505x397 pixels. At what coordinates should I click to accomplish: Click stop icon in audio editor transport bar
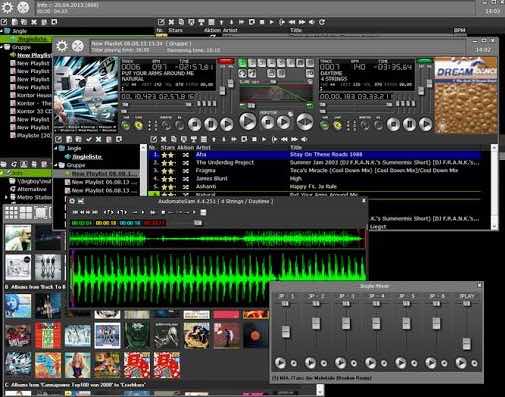163,212
